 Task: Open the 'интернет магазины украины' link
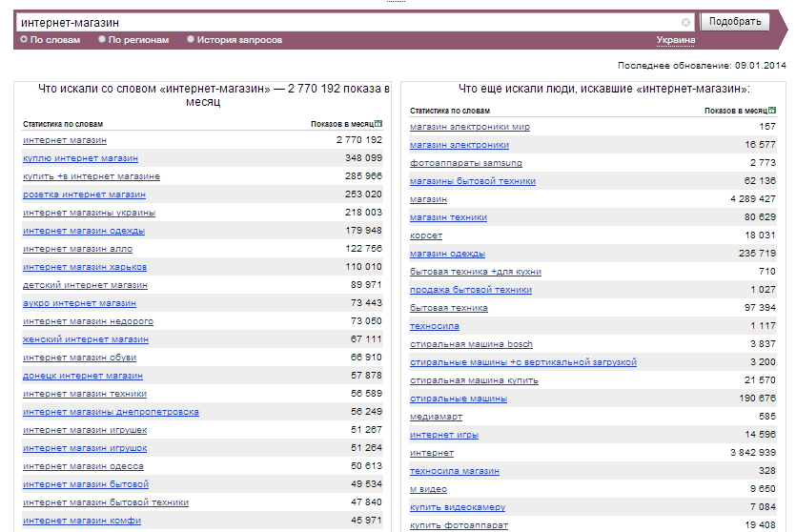click(89, 213)
